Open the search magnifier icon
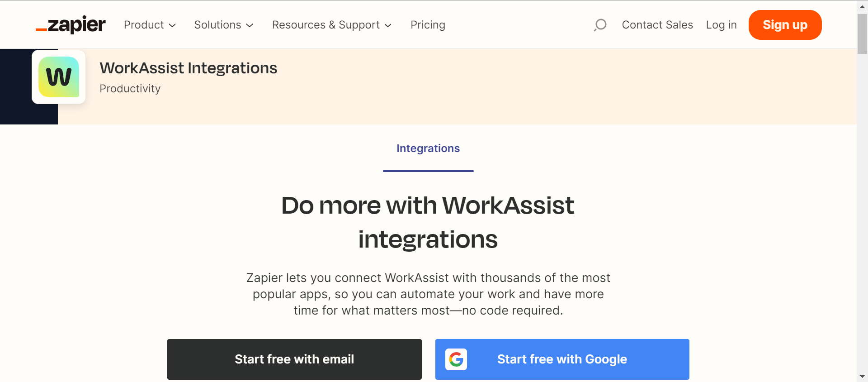This screenshot has width=868, height=382. [600, 25]
